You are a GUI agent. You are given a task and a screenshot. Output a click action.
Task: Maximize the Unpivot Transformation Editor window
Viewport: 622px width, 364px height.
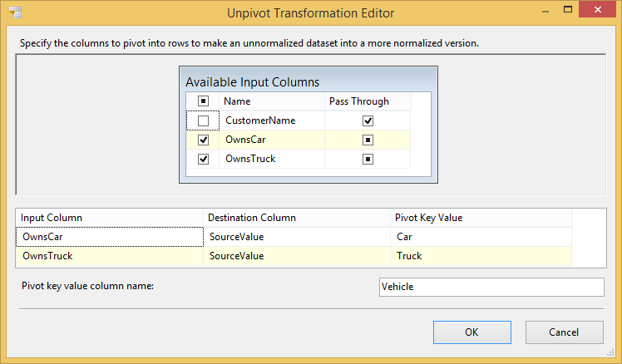568,9
